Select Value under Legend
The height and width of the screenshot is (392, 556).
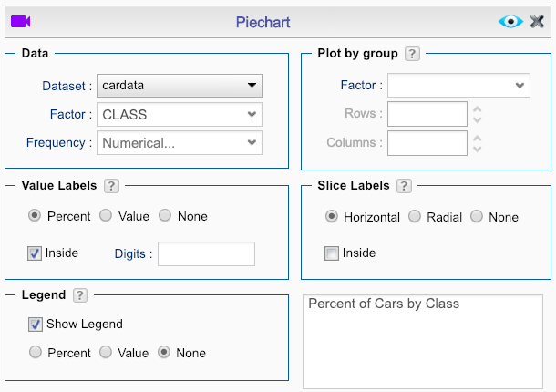pos(106,352)
